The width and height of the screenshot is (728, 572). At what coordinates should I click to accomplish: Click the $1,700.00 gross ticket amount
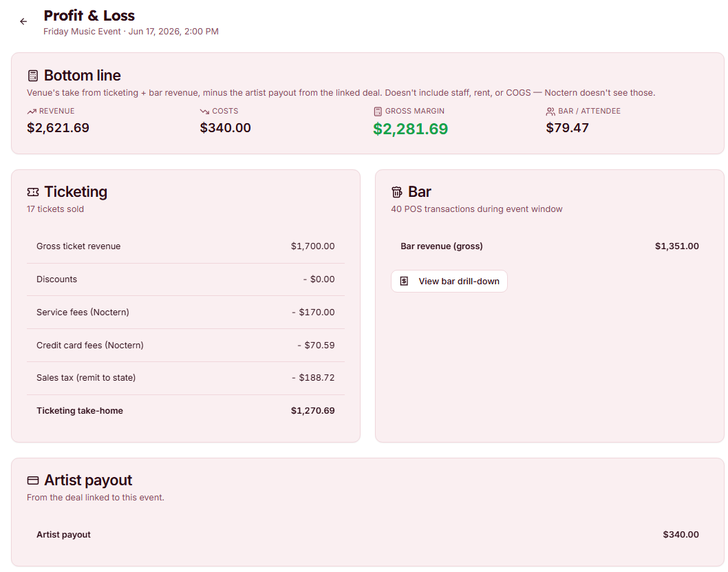click(312, 246)
